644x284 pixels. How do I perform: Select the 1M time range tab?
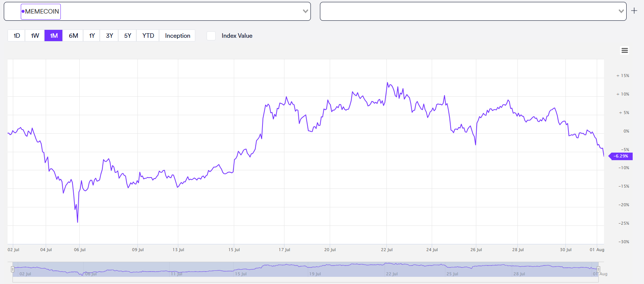tap(54, 35)
